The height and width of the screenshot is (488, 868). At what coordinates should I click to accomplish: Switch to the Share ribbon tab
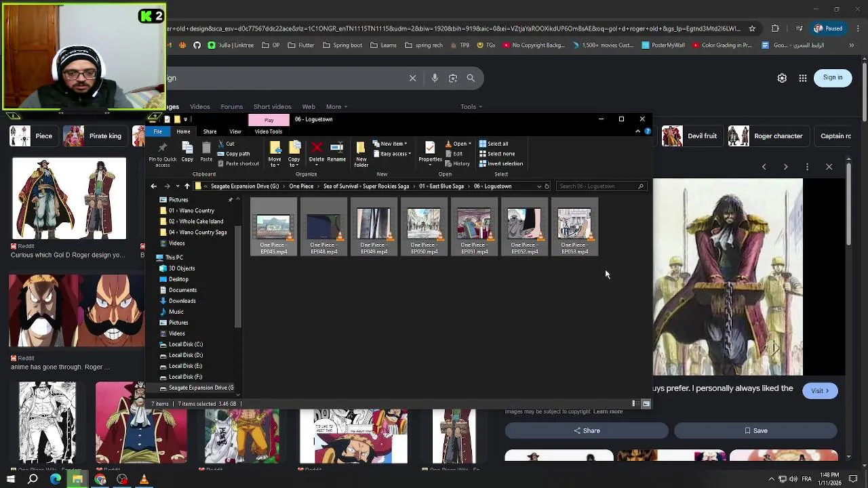tap(210, 131)
